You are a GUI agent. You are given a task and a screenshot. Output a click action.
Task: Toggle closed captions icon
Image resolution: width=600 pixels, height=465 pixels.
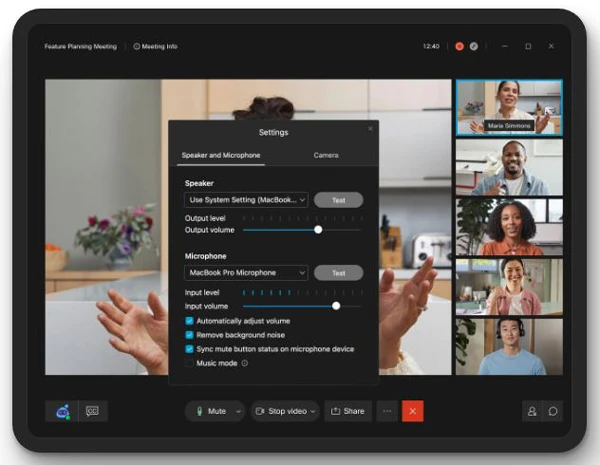coord(92,411)
